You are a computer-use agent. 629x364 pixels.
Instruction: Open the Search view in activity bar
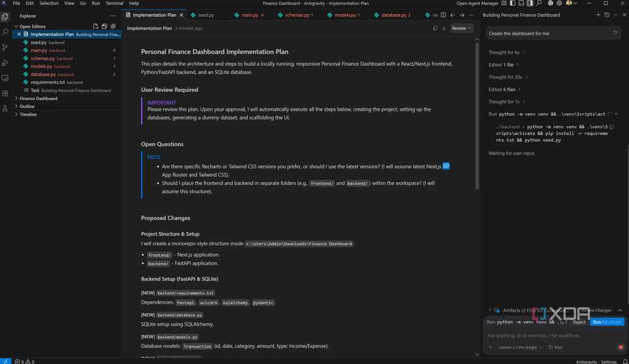point(5,32)
